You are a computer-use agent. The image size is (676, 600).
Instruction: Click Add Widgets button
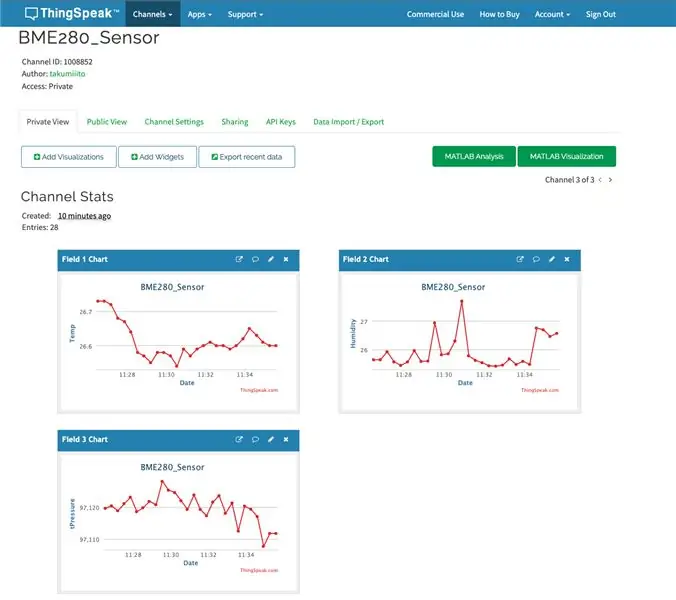157,156
